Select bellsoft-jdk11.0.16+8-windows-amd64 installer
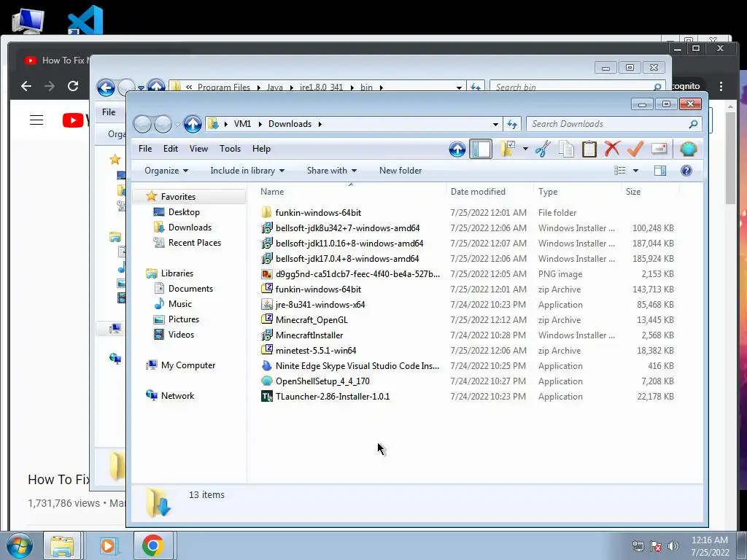Screen dimensions: 747x560 click(x=349, y=244)
